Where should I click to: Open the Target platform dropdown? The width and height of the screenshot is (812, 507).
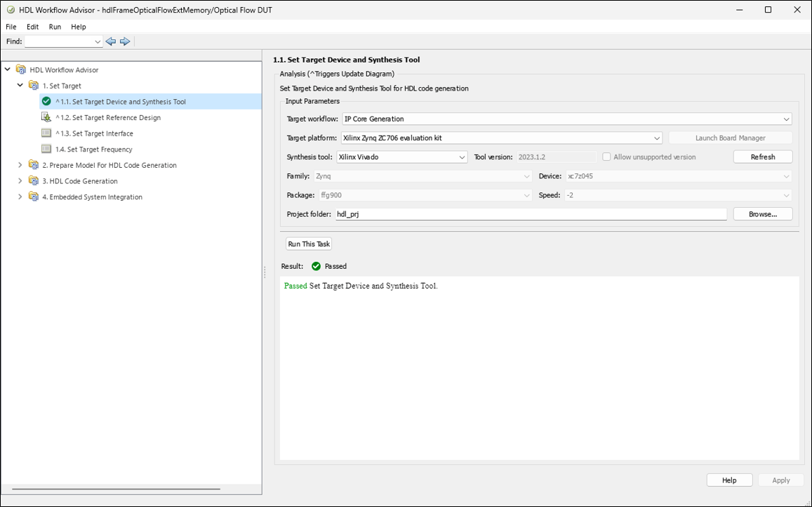[x=657, y=138]
